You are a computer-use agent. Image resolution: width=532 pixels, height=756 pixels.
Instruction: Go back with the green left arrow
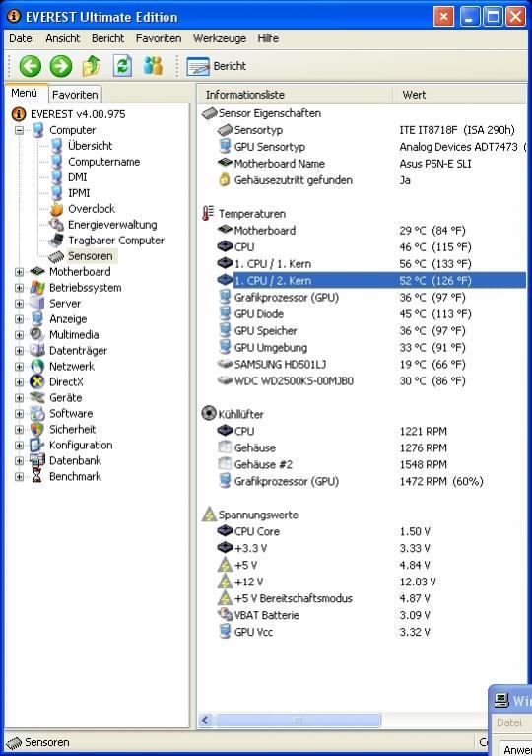30,66
